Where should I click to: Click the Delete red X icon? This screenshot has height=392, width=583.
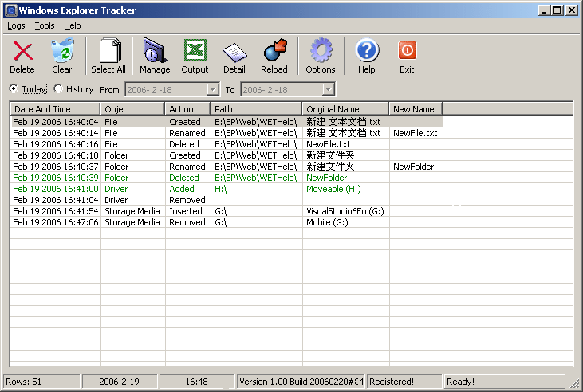click(22, 51)
